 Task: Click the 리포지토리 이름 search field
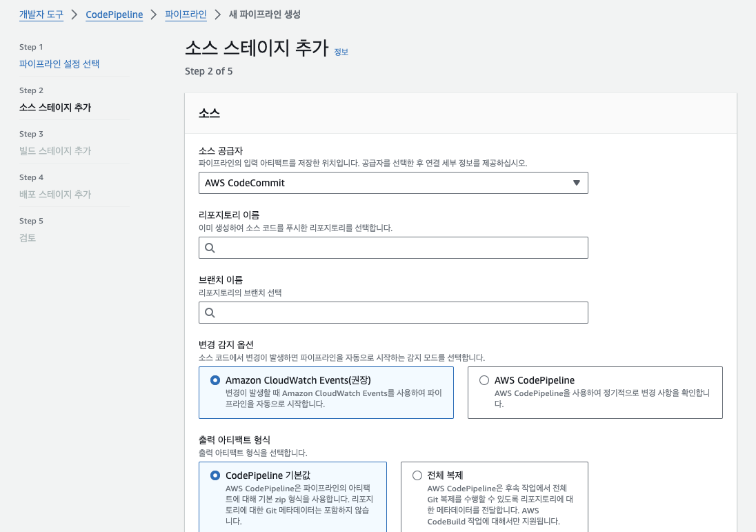click(393, 248)
